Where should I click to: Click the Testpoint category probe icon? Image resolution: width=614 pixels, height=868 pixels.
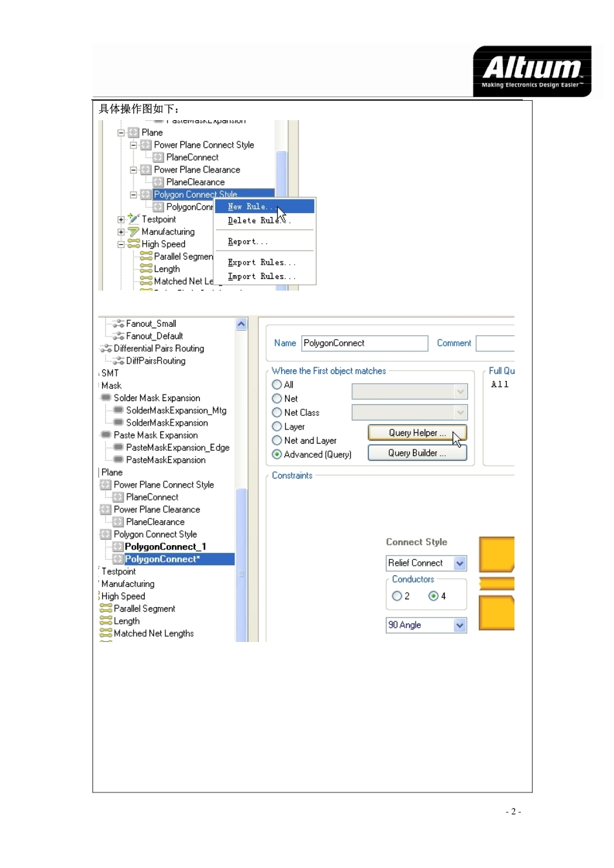pyautogui.click(x=134, y=219)
